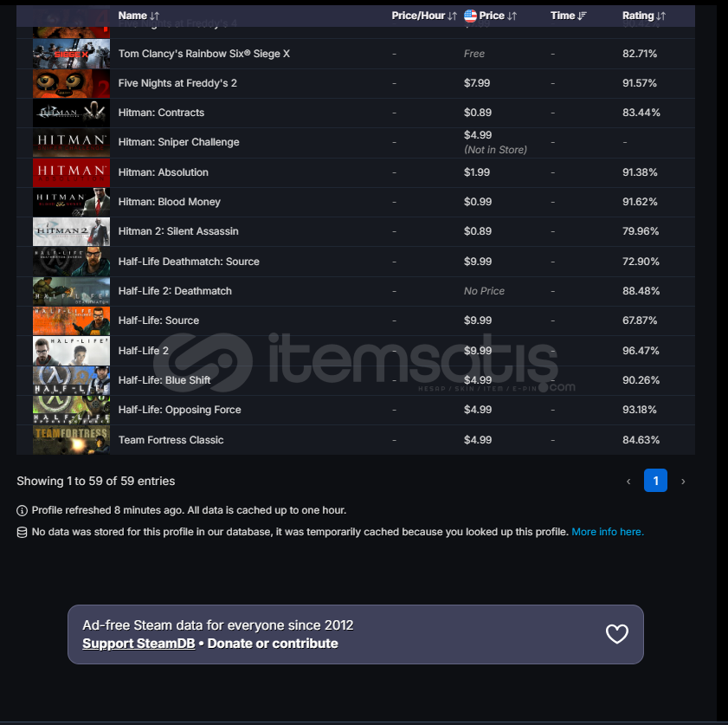The image size is (728, 725).
Task: Open the Hitman: Blood Money title
Action: 169,202
